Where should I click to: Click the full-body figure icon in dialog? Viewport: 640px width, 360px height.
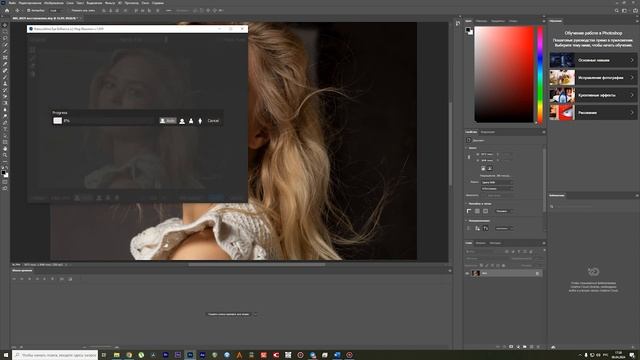click(x=200, y=121)
